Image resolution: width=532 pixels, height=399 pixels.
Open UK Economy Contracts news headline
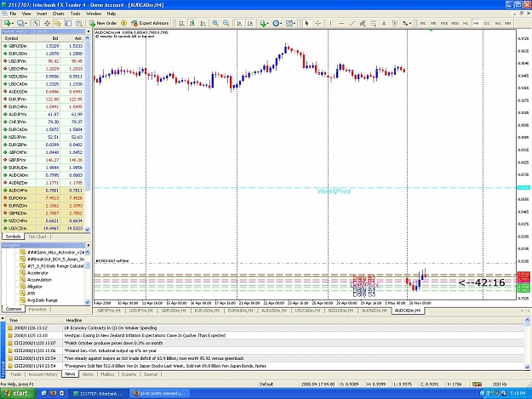click(x=111, y=328)
